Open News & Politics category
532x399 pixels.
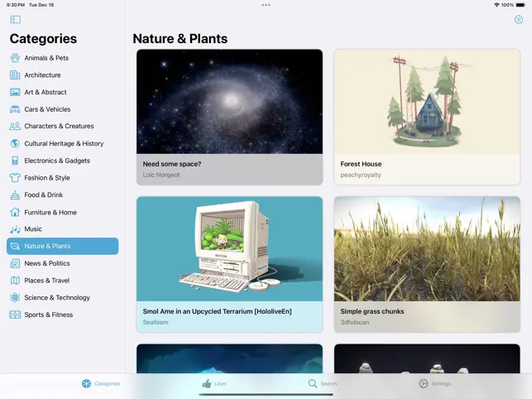[x=62, y=263]
